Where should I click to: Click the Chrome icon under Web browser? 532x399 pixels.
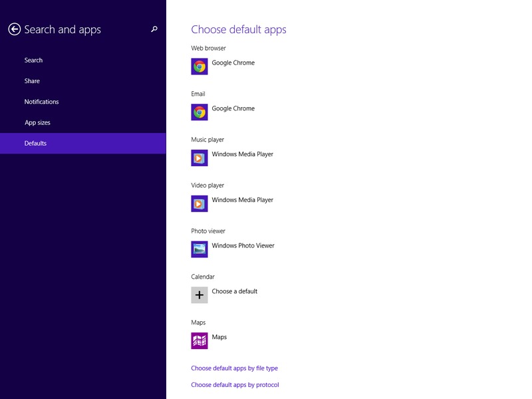199,66
